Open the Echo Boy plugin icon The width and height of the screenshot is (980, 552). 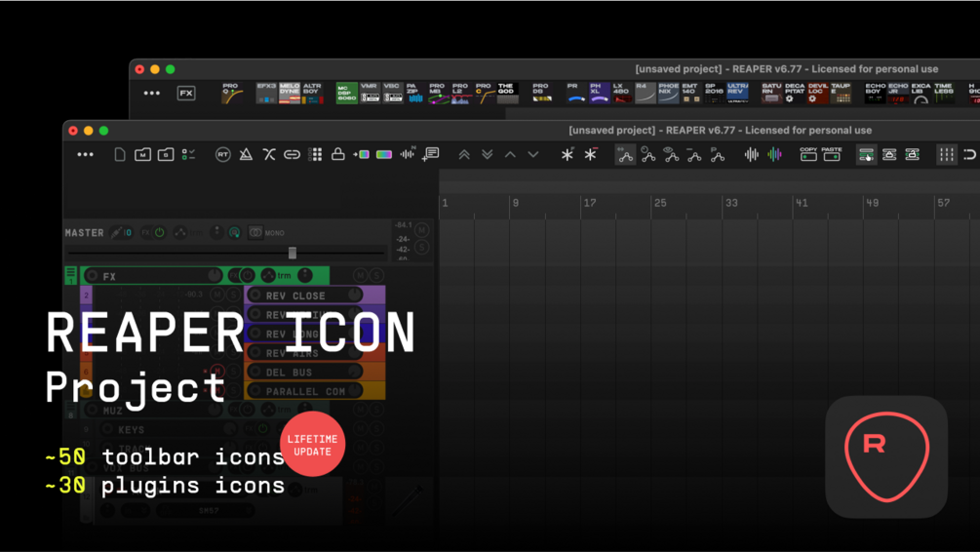pyautogui.click(x=875, y=94)
